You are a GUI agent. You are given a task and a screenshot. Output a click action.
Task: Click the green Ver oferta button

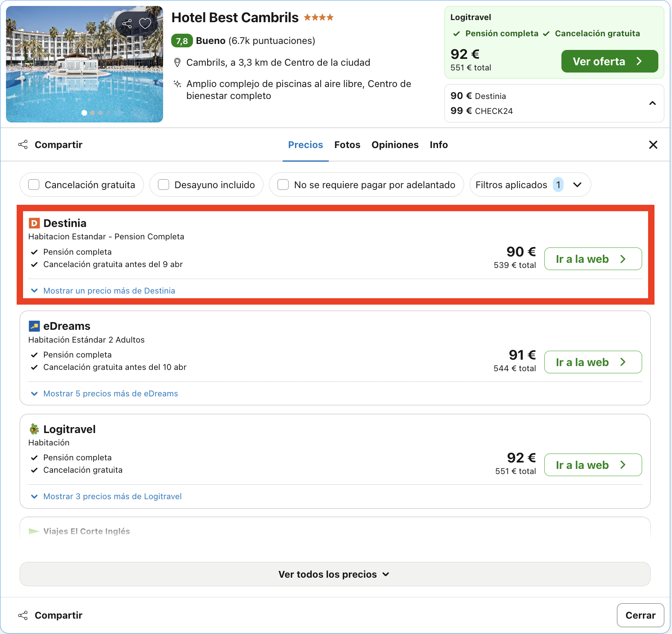click(610, 61)
